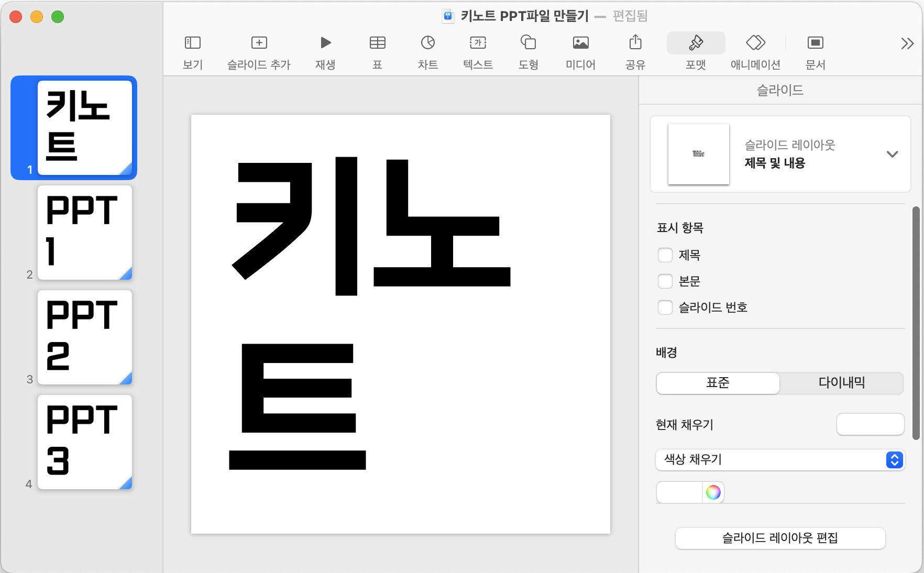Open the 미디어 media picker

[580, 52]
